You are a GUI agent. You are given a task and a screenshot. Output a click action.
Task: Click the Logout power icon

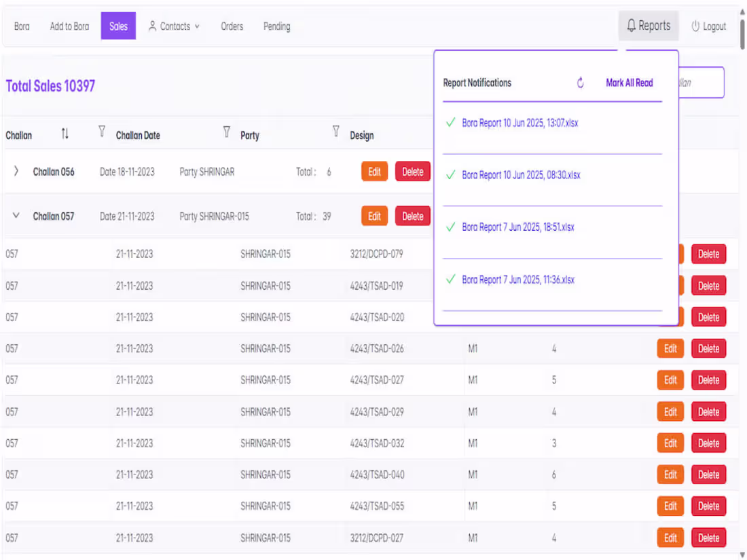(x=693, y=25)
